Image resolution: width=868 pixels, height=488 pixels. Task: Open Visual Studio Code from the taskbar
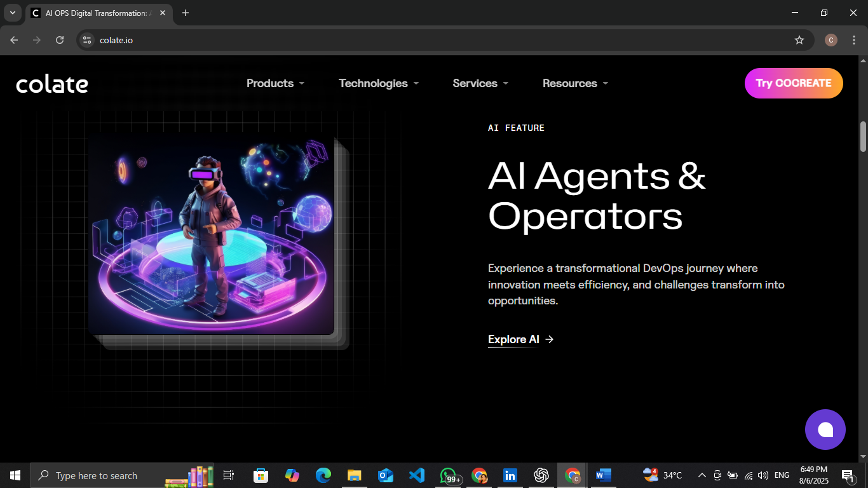416,475
